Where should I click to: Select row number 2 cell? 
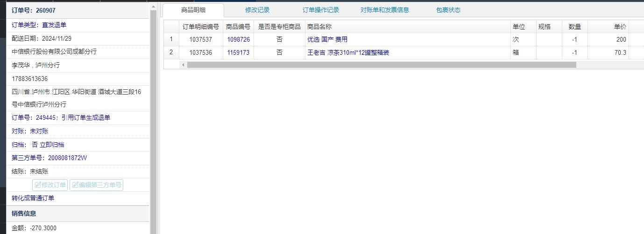tap(171, 52)
